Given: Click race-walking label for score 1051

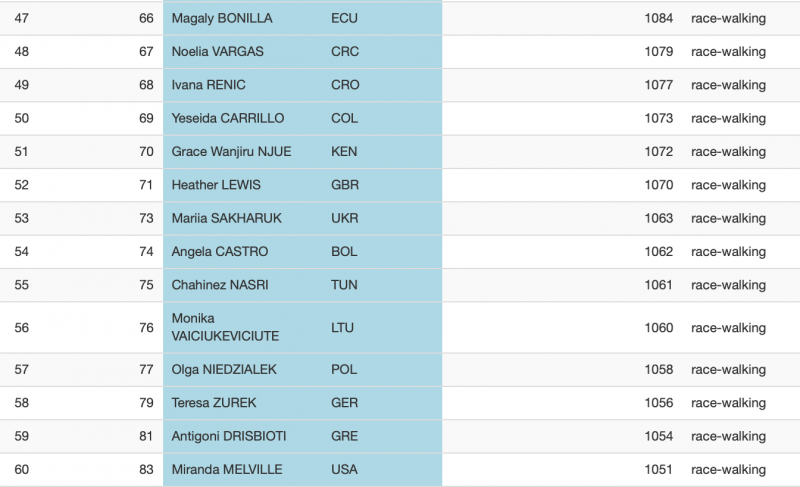Looking at the screenshot, I should (x=728, y=470).
